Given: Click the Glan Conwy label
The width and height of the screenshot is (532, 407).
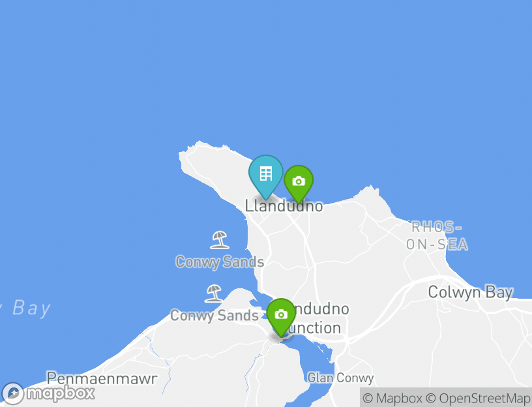Looking at the screenshot, I should pyautogui.click(x=340, y=378).
